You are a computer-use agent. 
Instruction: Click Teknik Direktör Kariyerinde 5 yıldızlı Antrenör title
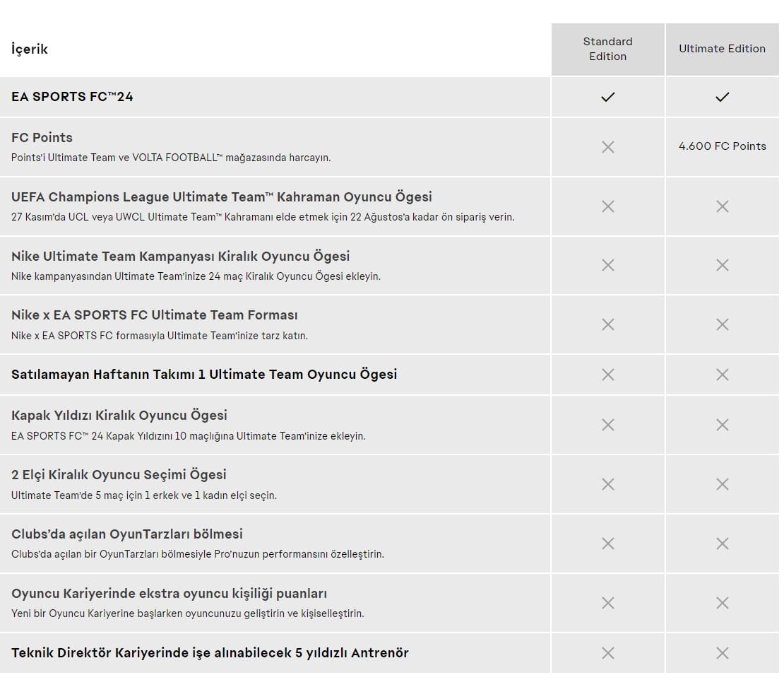pyautogui.click(x=210, y=653)
